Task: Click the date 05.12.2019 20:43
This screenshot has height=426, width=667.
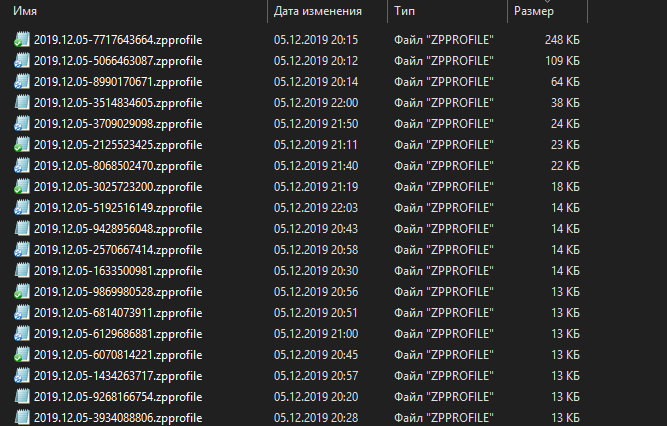Action: point(316,229)
